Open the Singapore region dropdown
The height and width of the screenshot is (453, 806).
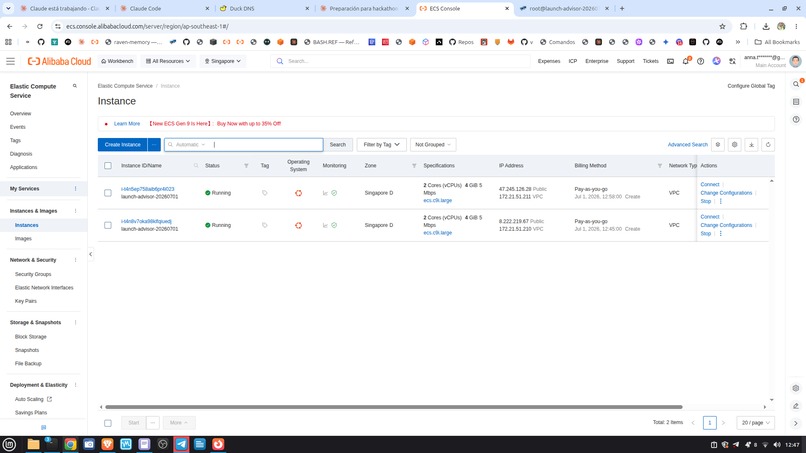point(223,61)
